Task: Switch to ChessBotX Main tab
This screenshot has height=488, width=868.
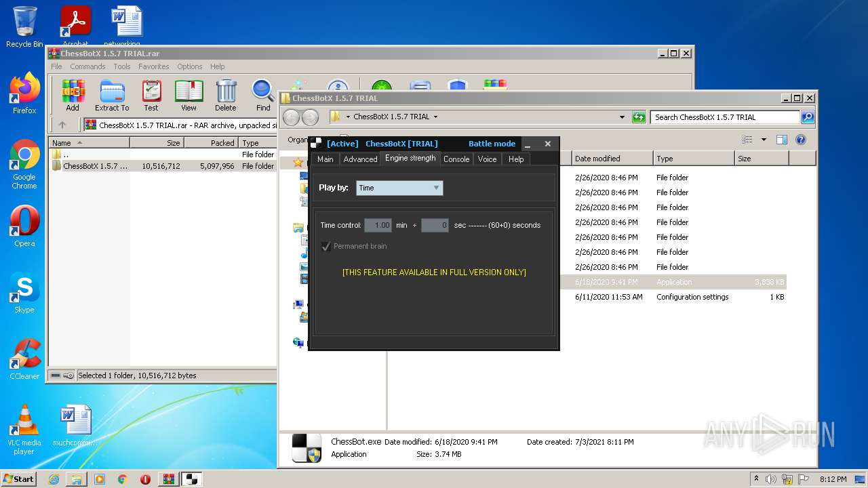Action: click(x=325, y=159)
